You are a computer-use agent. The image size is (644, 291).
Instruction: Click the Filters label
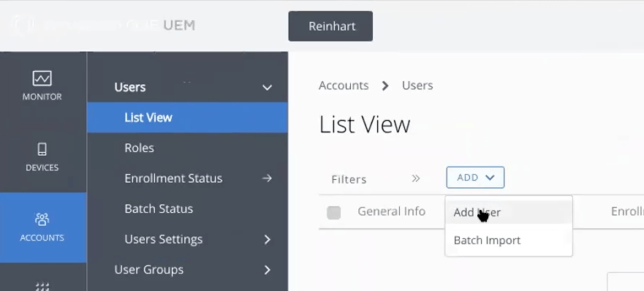(349, 179)
